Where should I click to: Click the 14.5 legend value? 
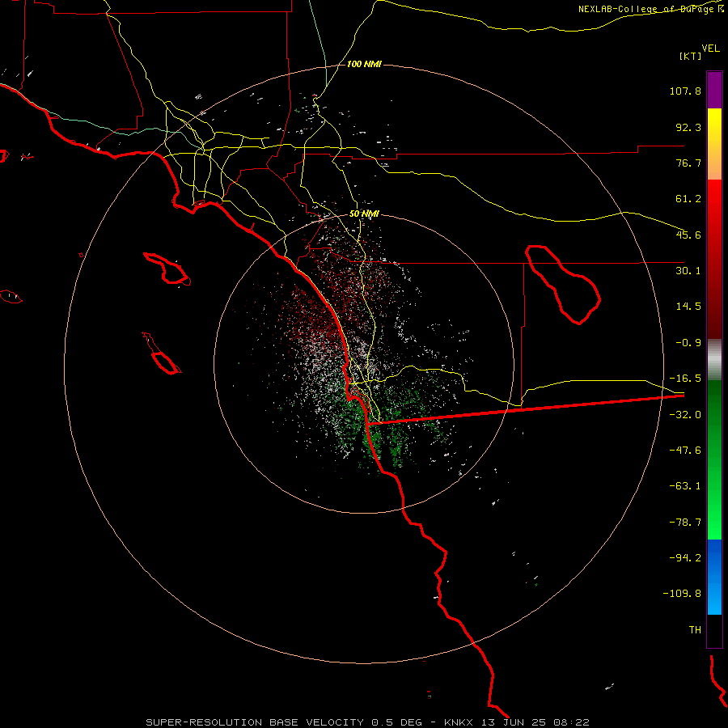(x=688, y=307)
